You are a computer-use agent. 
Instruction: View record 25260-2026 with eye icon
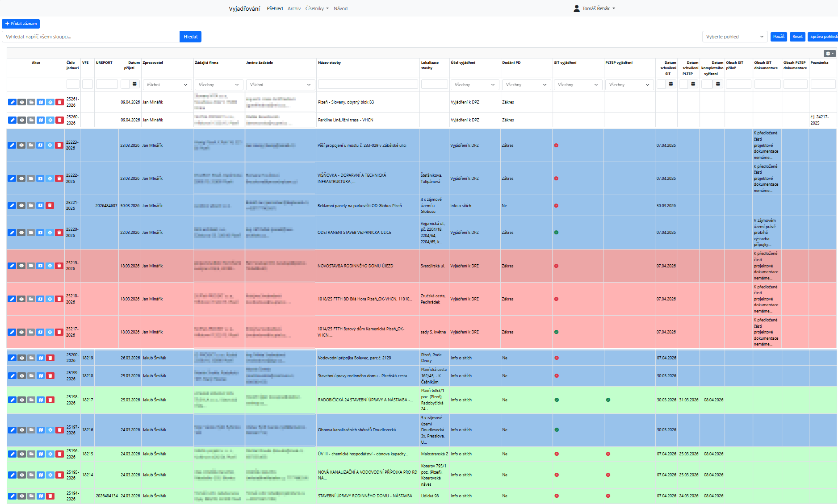tap(21, 120)
